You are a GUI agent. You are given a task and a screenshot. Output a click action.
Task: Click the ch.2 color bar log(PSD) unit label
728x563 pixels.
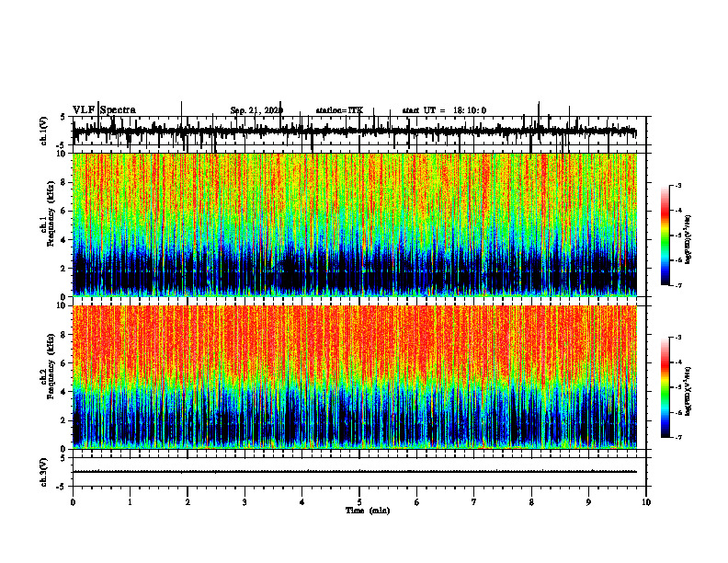(x=688, y=391)
